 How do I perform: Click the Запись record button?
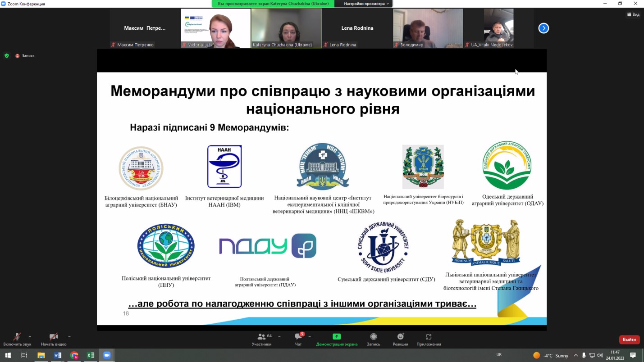click(x=373, y=339)
